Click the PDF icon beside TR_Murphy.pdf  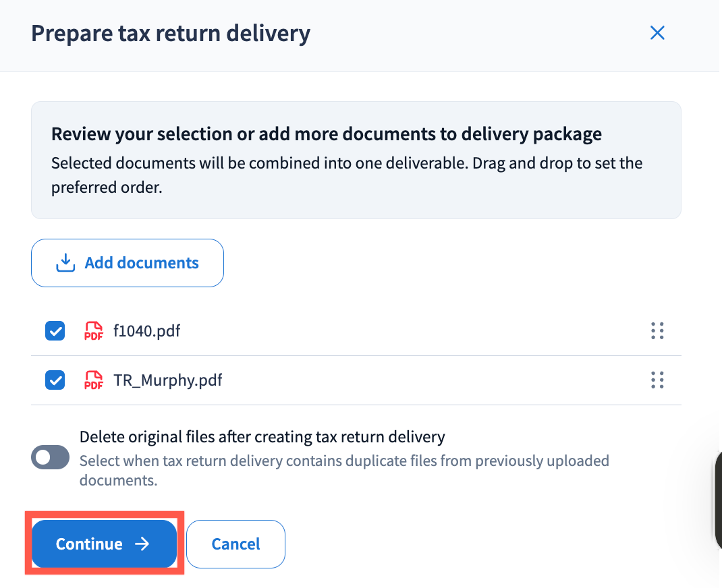(93, 380)
